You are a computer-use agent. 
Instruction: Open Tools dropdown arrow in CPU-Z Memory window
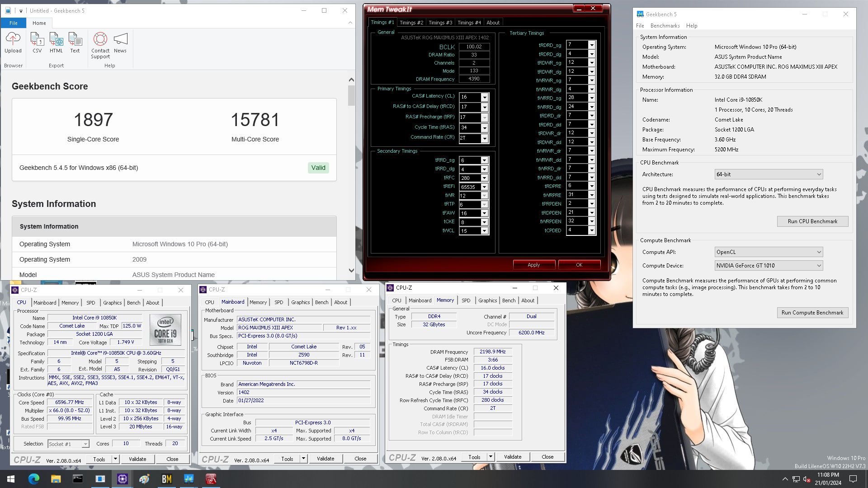tap(491, 457)
